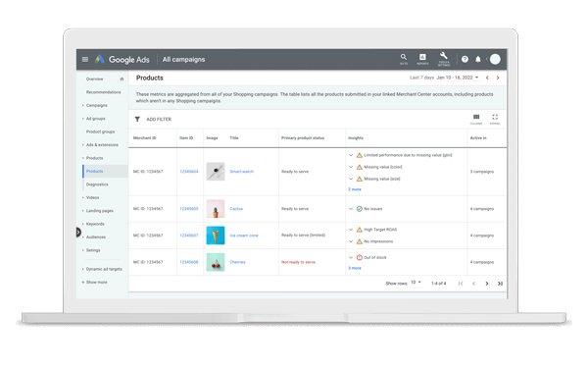Click the ice cream cone product thumbnail
The width and height of the screenshot is (588, 368).
coord(216,236)
